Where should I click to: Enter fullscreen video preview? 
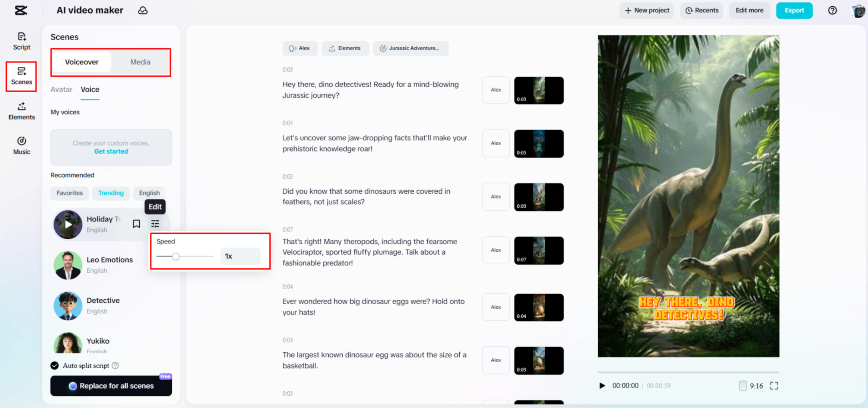tap(774, 386)
